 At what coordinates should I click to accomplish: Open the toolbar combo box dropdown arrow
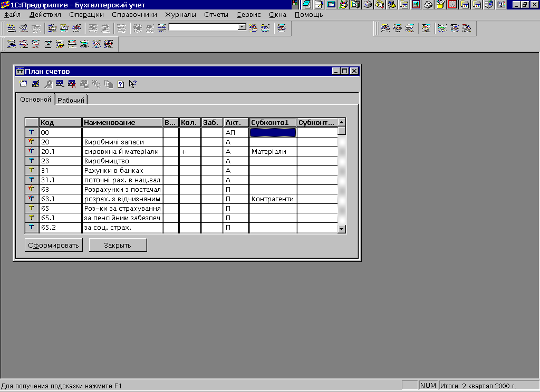[x=242, y=27]
